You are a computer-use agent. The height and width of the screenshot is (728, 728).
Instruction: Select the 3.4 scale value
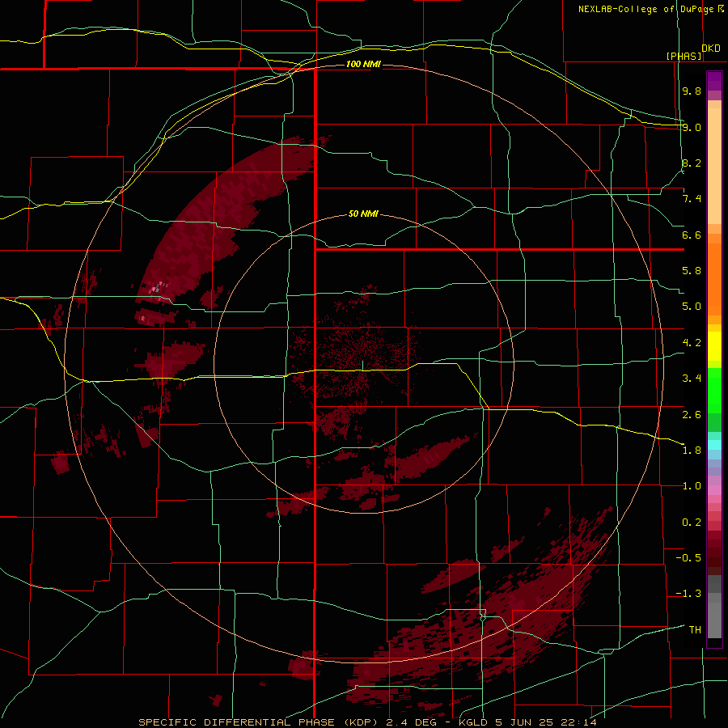[692, 379]
